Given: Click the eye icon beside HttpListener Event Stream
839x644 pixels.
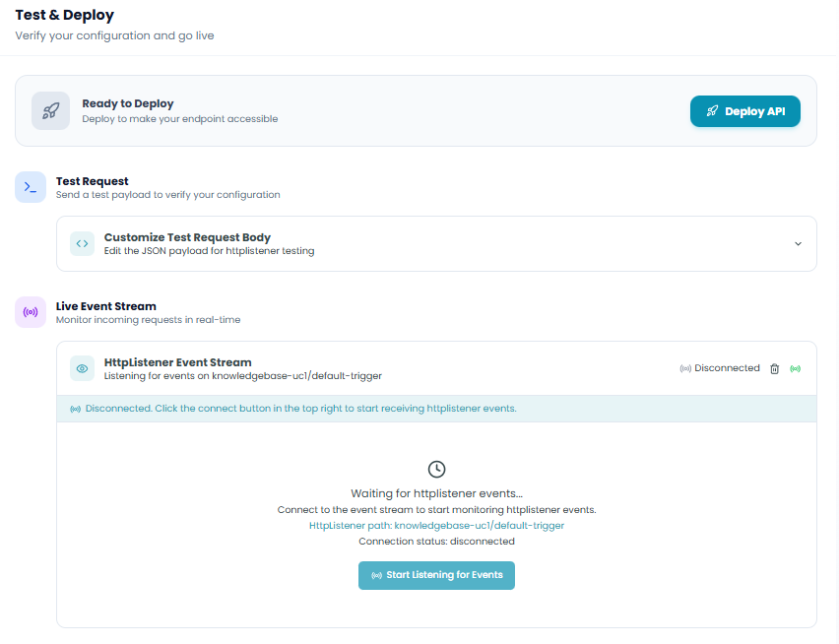Looking at the screenshot, I should click(x=83, y=368).
